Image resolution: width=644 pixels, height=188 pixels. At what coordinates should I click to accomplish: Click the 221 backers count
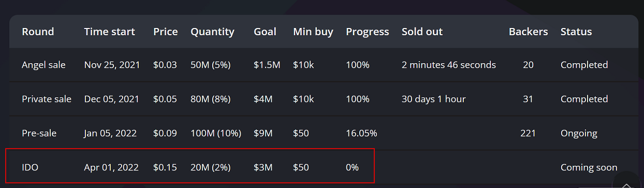528,133
